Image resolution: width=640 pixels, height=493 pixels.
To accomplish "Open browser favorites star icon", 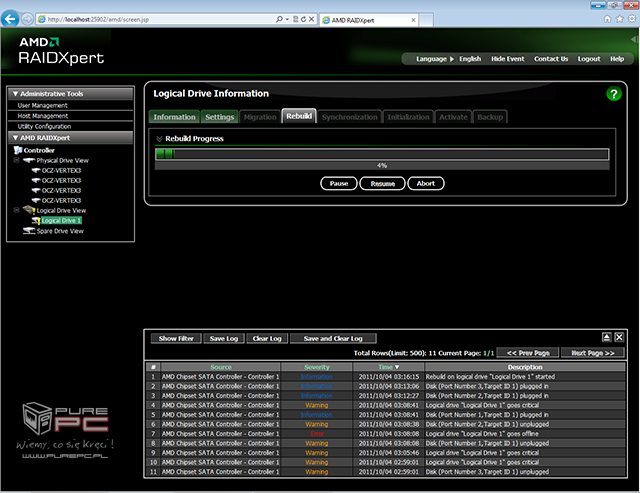I will [620, 19].
